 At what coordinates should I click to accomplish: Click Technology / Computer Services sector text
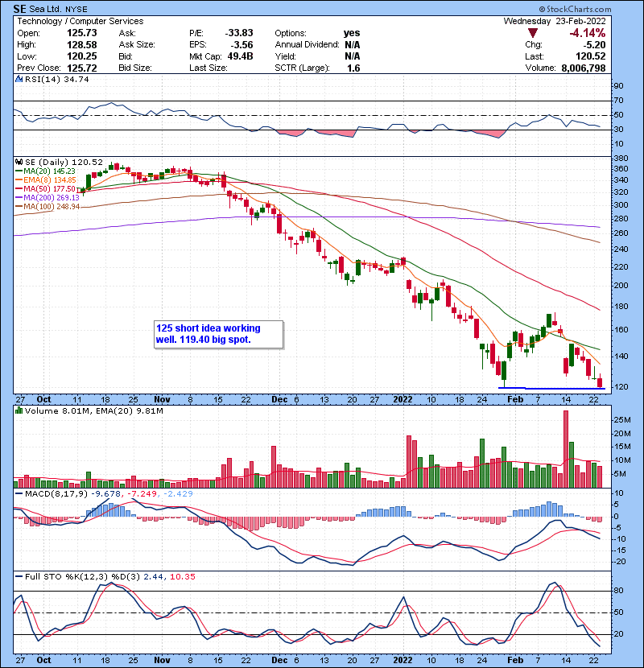[80, 21]
